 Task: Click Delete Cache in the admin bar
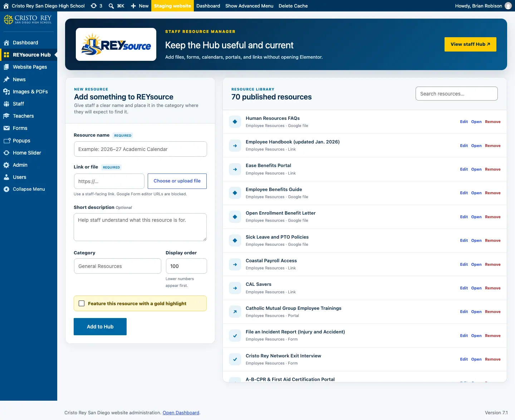click(293, 6)
